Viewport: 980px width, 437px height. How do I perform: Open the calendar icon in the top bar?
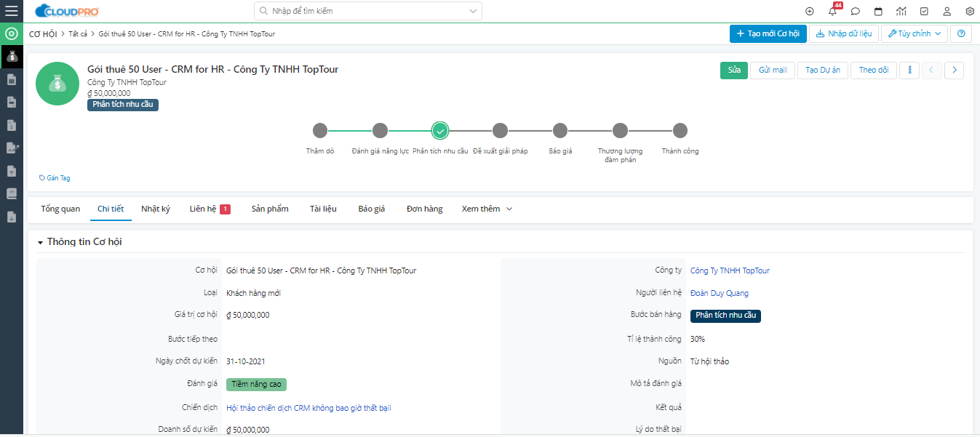pyautogui.click(x=878, y=11)
